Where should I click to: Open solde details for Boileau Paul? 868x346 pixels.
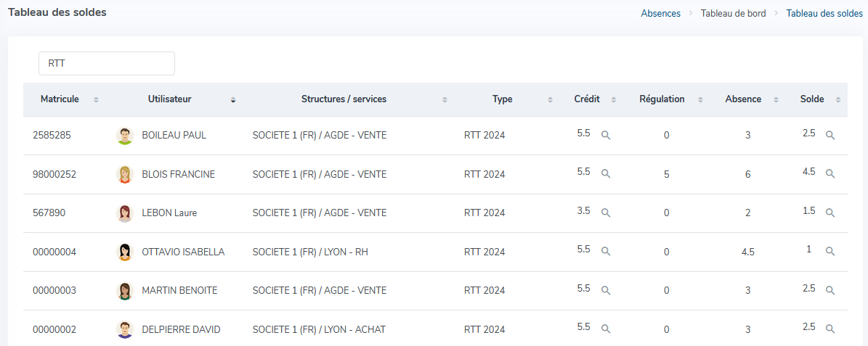[830, 135]
